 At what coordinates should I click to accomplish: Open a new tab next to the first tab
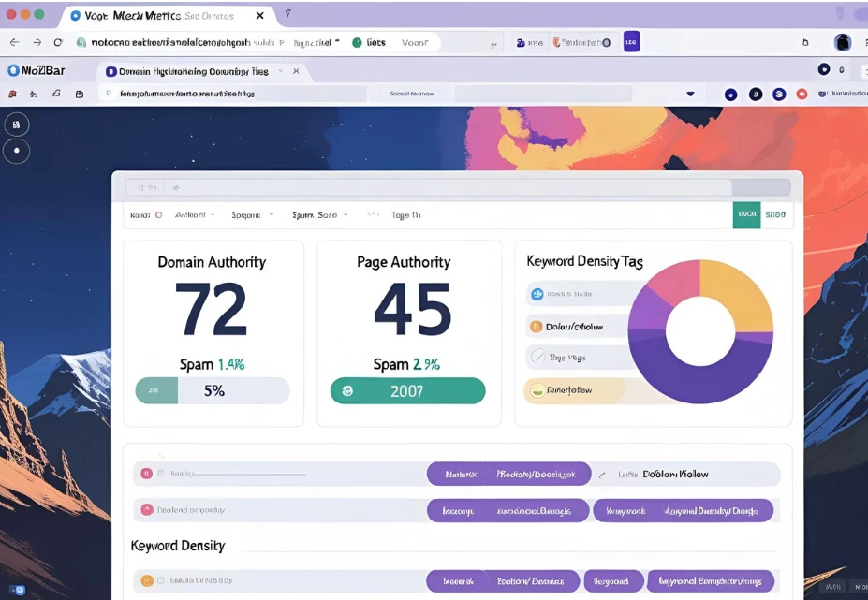287,14
